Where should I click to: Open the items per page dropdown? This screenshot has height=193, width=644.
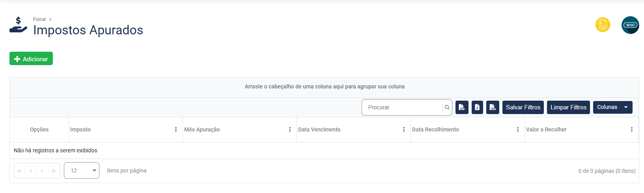click(82, 171)
